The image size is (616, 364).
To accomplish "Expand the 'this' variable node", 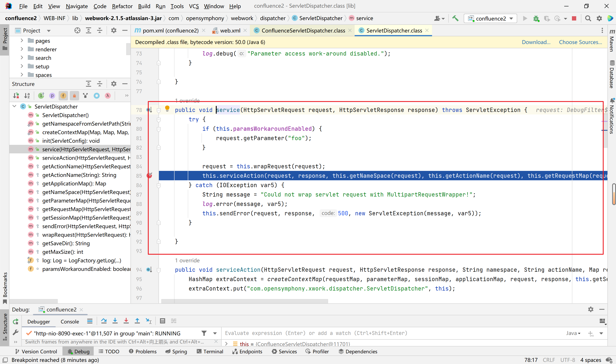I will tap(226, 344).
